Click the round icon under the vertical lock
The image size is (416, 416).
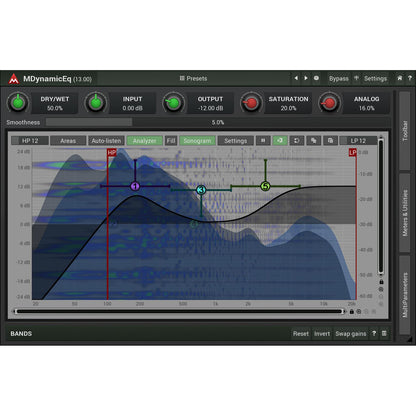(x=381, y=289)
